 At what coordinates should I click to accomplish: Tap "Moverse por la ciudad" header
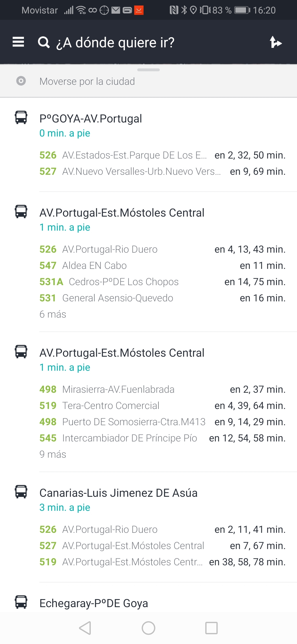click(x=87, y=81)
